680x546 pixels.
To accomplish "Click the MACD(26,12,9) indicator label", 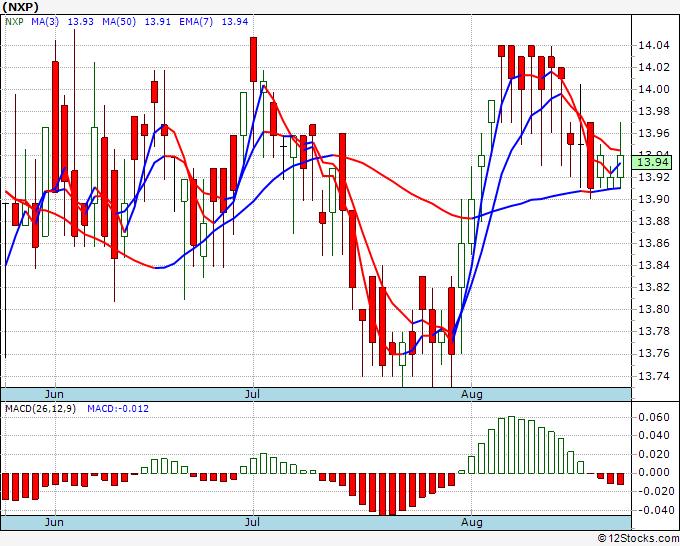I will tap(40, 409).
